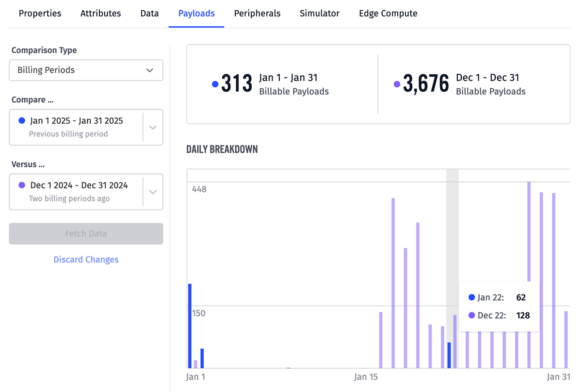Click the Jan 22 value 62 in tooltip
Viewport: 582px width, 392px height.
point(521,298)
